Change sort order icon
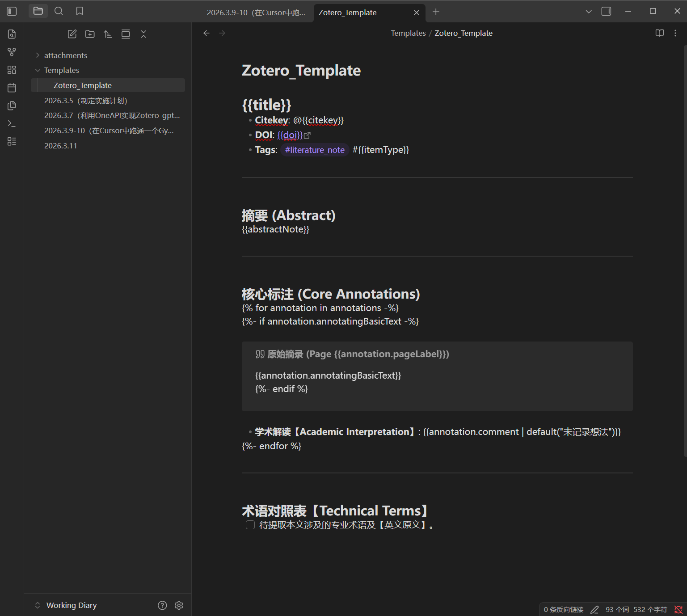Screen dimensions: 687x616 tap(108, 34)
